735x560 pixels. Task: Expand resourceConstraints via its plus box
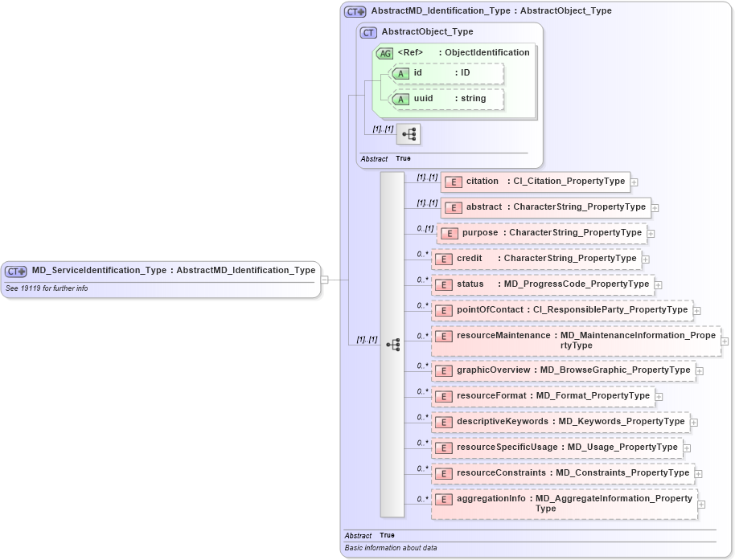(698, 473)
